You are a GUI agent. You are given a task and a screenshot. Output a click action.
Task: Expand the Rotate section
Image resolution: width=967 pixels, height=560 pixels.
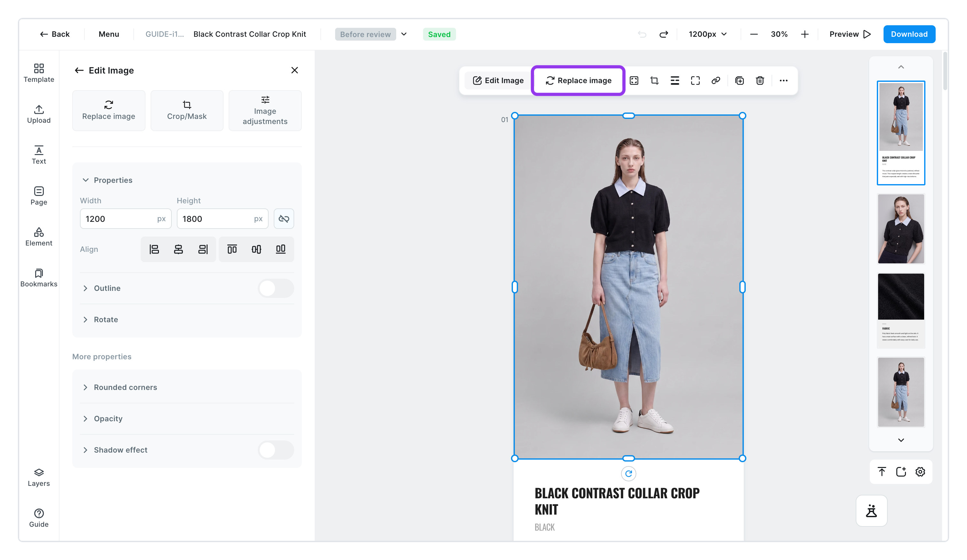coord(186,320)
